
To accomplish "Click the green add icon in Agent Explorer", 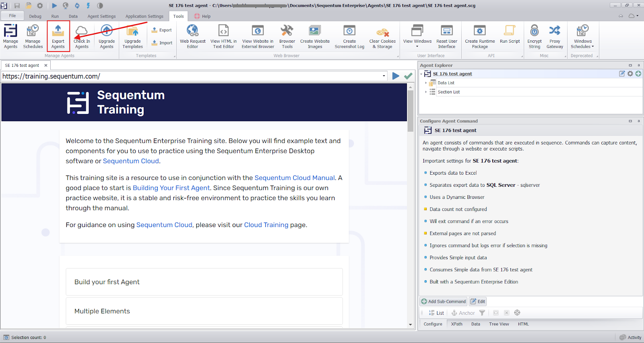I will [638, 74].
